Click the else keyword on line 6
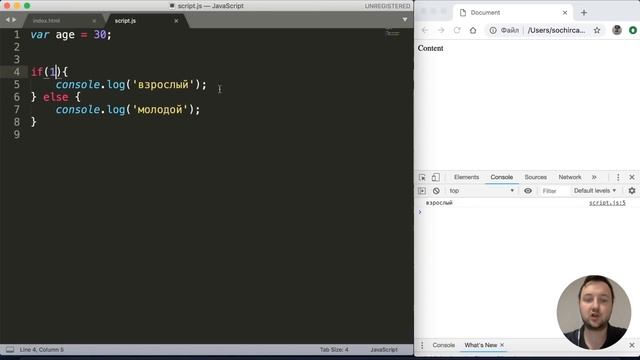Screen dimensions: 640x360 56,97
